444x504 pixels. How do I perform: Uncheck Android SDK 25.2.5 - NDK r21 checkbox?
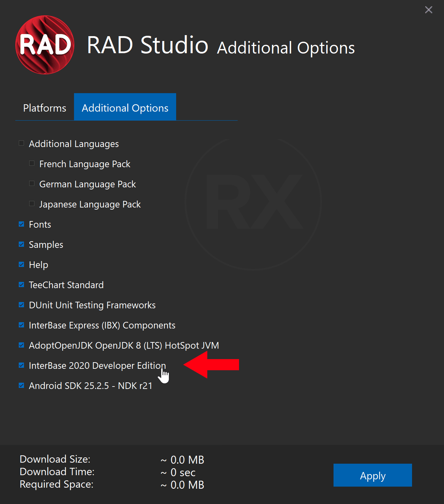(21, 385)
